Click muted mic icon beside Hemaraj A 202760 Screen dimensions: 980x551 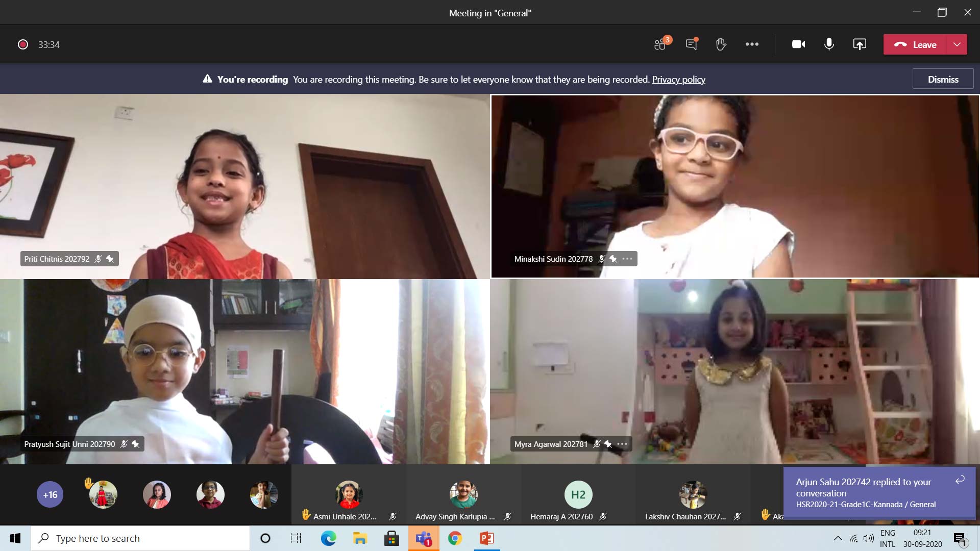pos(603,516)
